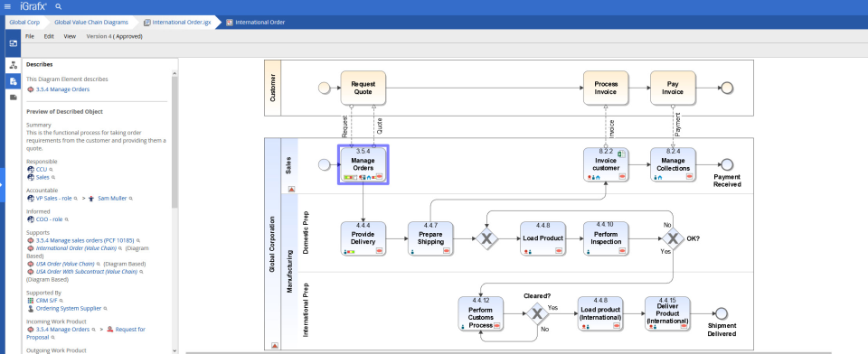Click the panel's vertical scrollbar down arrow
The height and width of the screenshot is (354, 868).
(x=175, y=349)
